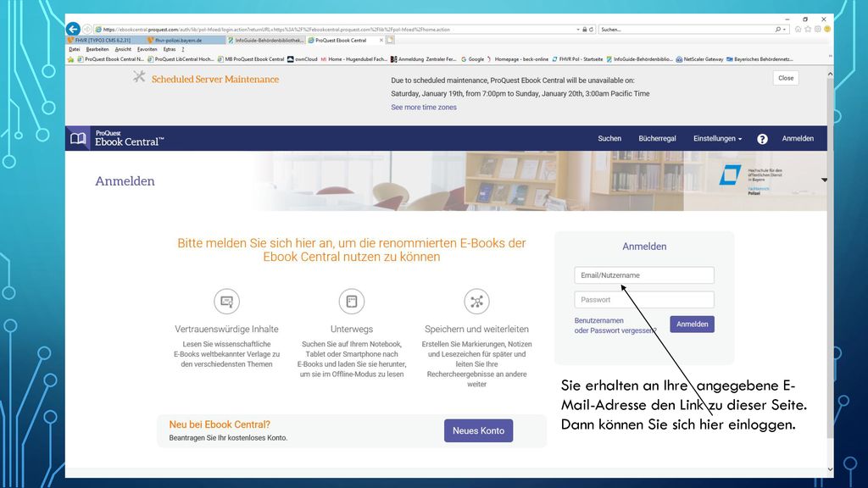
Task: Open the Favoriten menu
Action: tap(147, 49)
